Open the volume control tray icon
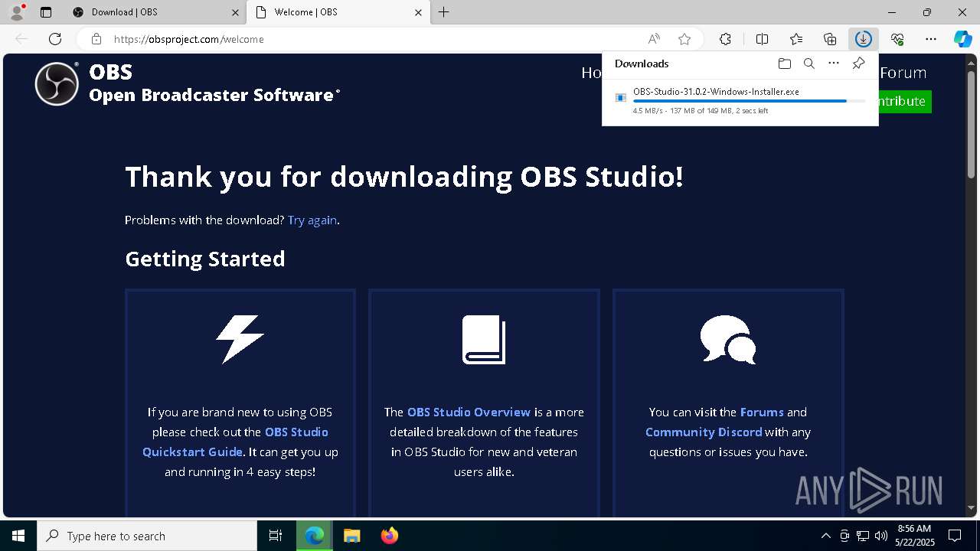This screenshot has height=551, width=980. [881, 536]
